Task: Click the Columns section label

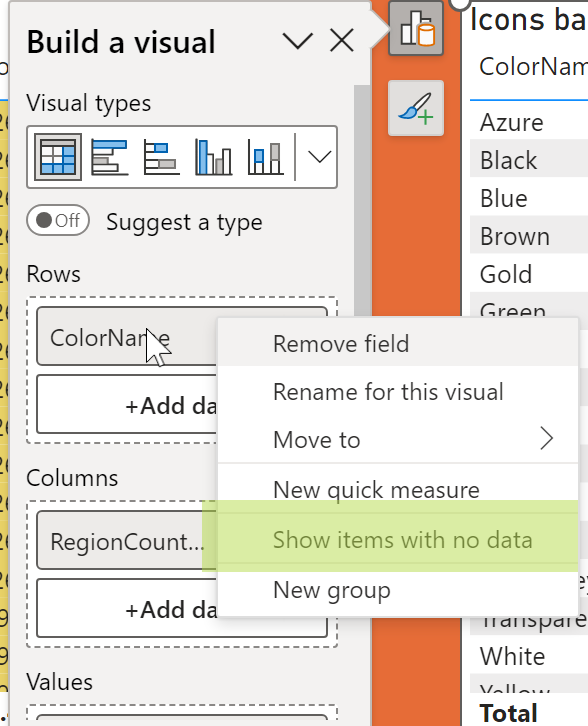Action: pos(72,478)
